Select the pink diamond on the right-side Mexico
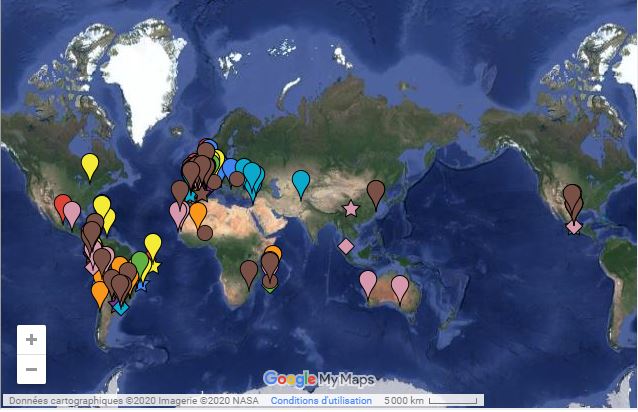The height and width of the screenshot is (412, 638). coord(574,227)
